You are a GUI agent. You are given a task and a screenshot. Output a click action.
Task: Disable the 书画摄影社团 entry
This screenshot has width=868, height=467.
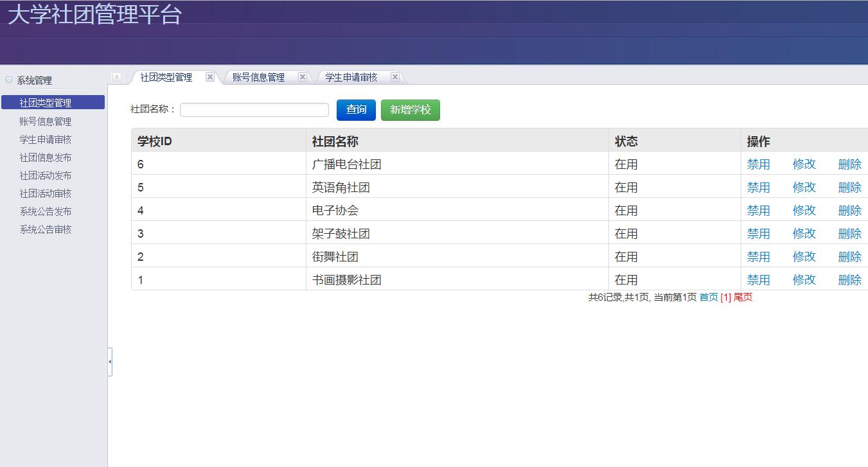(758, 280)
